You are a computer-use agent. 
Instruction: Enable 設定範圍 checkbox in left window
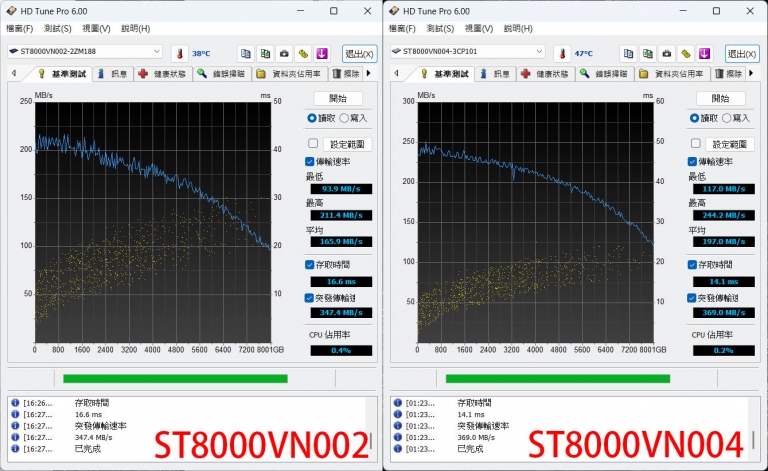(x=313, y=143)
